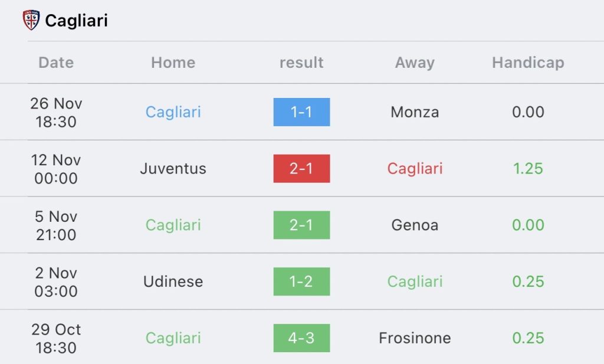Open the Cagliari team title
Viewport: 604px width, 364px height.
click(x=76, y=21)
